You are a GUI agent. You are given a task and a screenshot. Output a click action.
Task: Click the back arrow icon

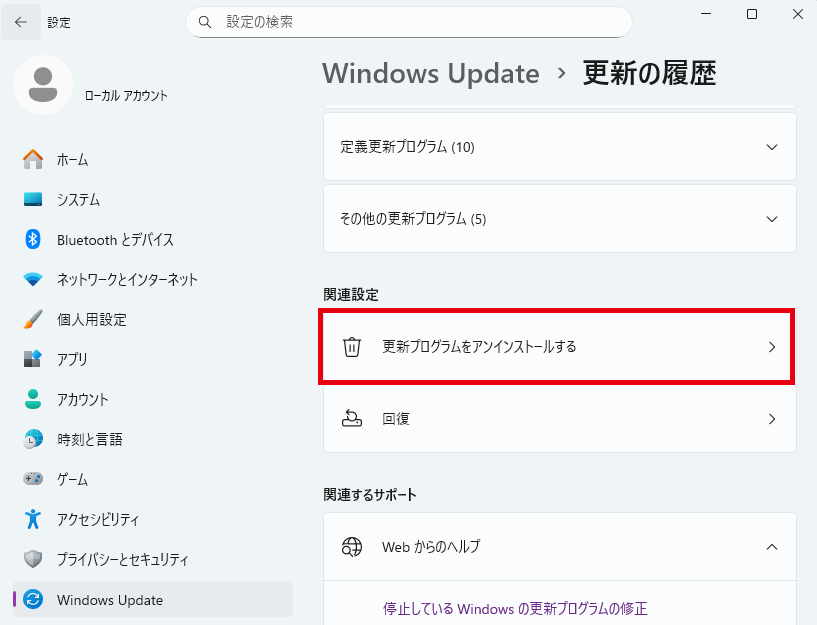coord(21,22)
